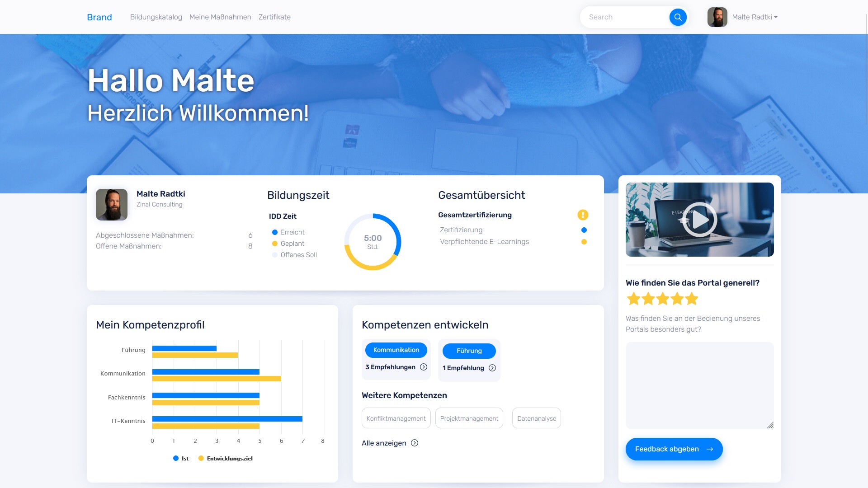Image resolution: width=868 pixels, height=488 pixels.
Task: Choose the Datenanalyse competence tag
Action: coord(537,418)
